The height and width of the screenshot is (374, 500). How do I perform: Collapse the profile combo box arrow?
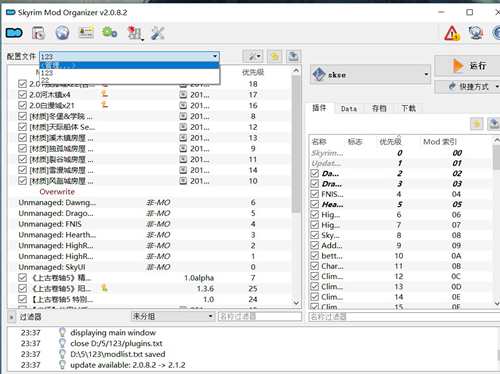pos(215,56)
